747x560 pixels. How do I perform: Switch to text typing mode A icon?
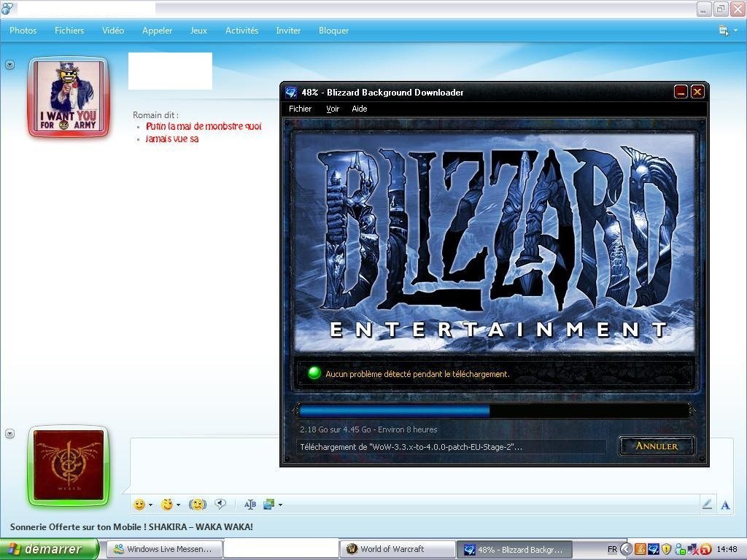[725, 505]
